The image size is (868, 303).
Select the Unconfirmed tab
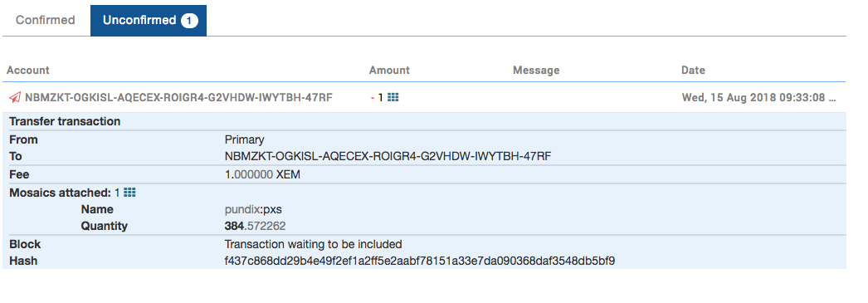(149, 21)
